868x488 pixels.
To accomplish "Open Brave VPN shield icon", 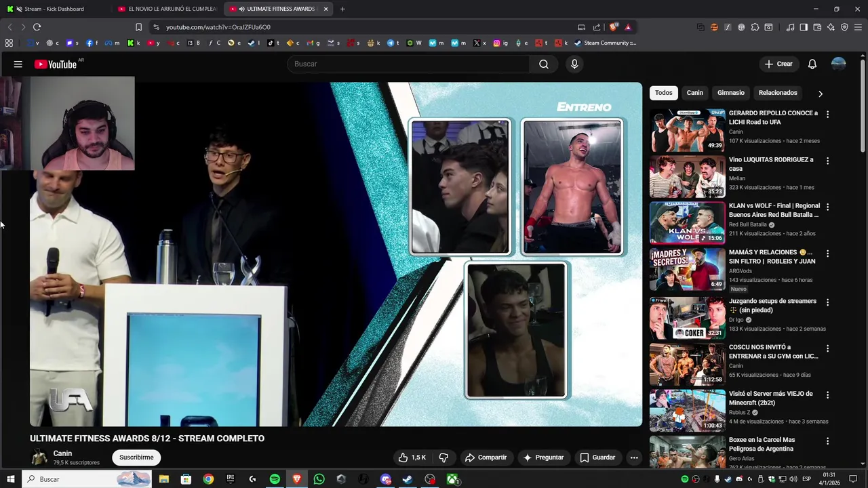I will pos(844,27).
